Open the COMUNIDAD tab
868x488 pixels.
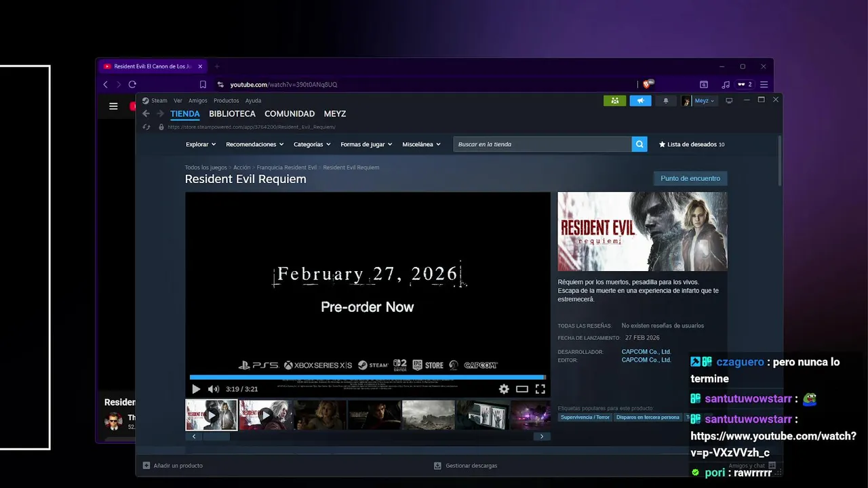point(290,114)
